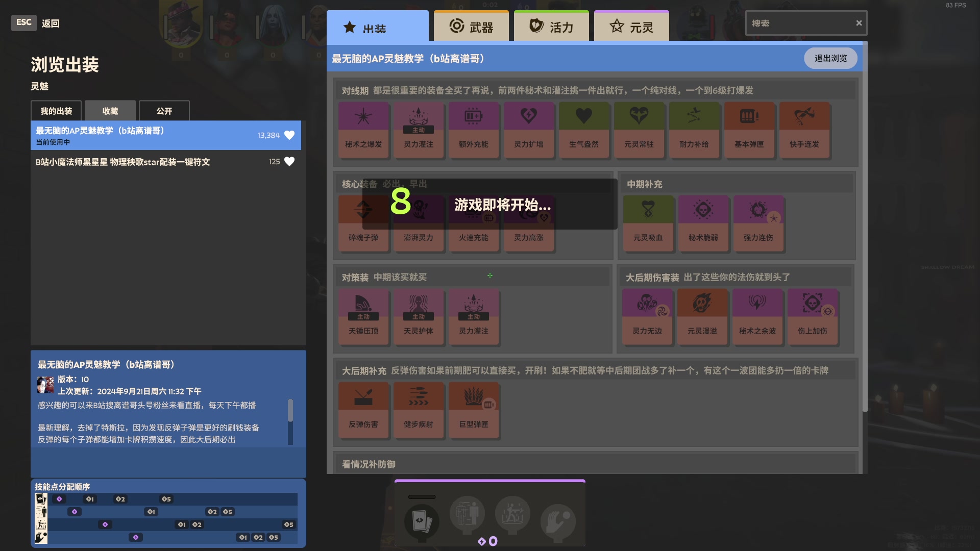Select the 灵力高涨 item card
Image resolution: width=980 pixels, height=551 pixels.
529,223
